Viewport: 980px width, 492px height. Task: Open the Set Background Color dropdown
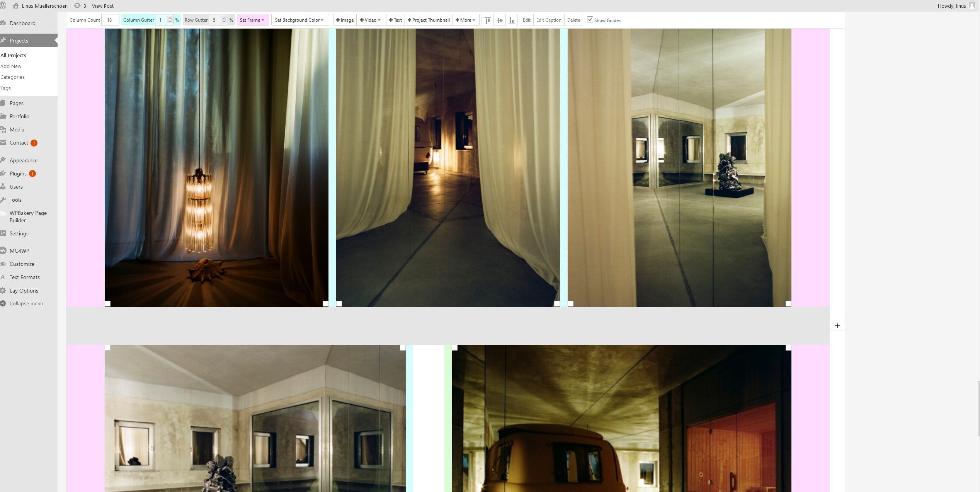click(299, 20)
